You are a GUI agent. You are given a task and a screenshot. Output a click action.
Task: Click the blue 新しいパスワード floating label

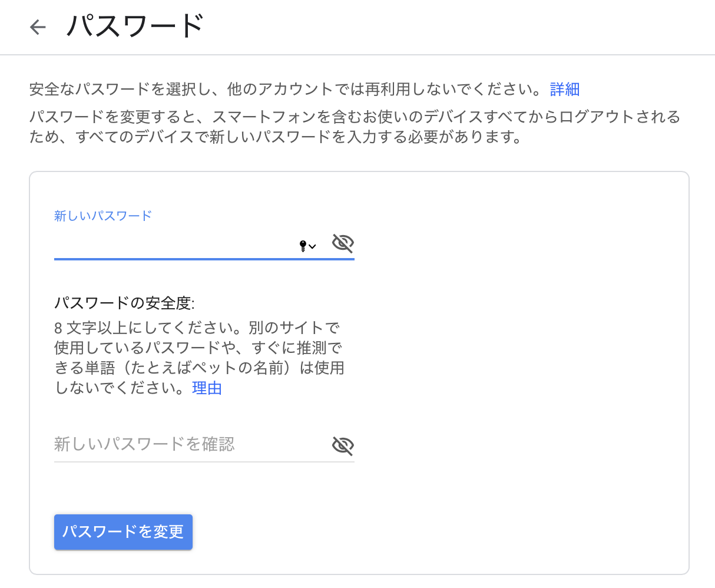tap(103, 216)
